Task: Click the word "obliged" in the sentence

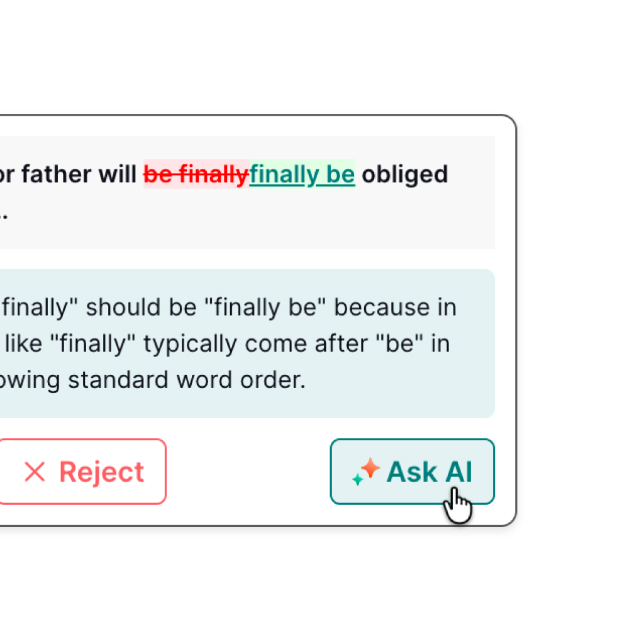Action: coord(403,174)
